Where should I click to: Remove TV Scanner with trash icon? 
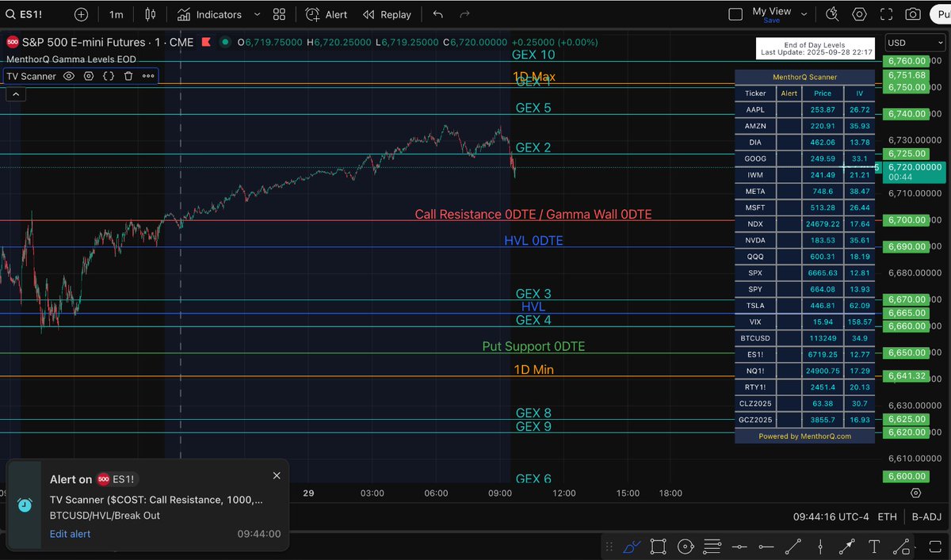(x=128, y=76)
